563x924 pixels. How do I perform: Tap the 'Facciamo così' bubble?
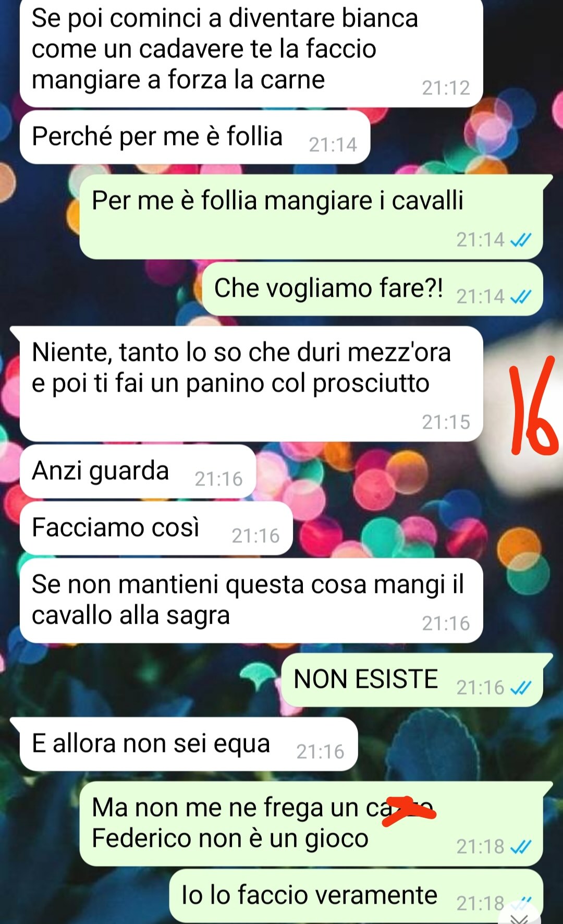pyautogui.click(x=156, y=529)
